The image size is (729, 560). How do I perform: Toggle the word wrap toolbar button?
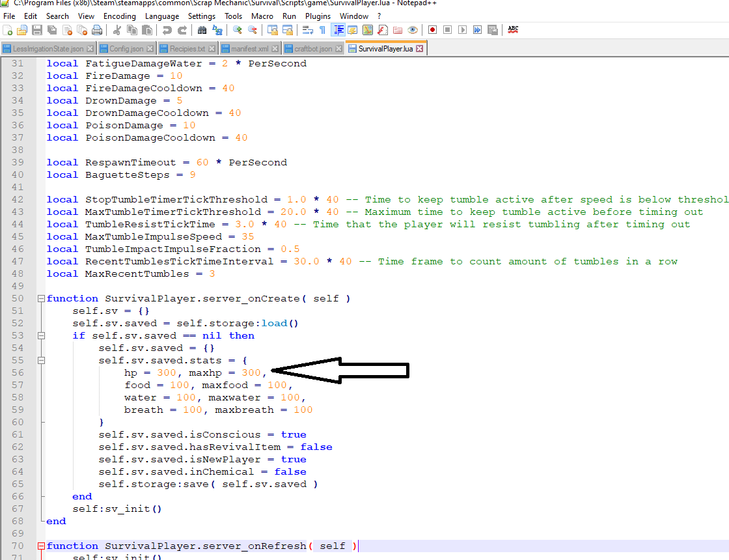pyautogui.click(x=307, y=30)
